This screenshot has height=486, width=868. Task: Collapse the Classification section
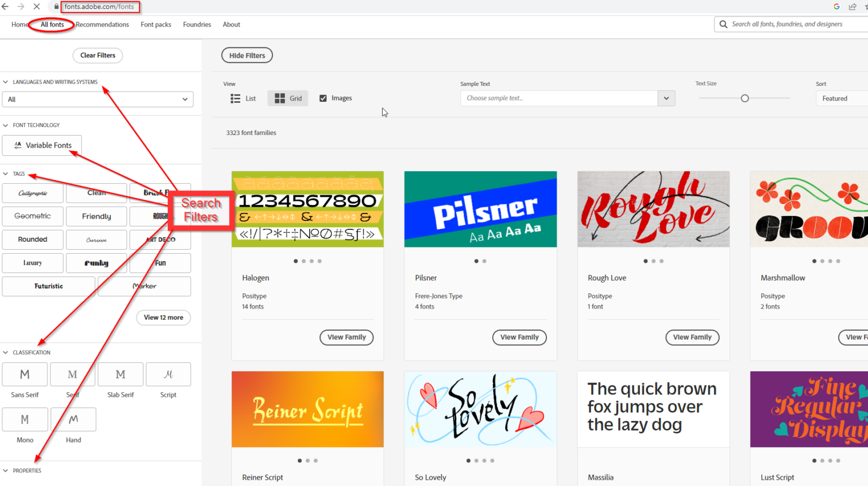[6, 353]
